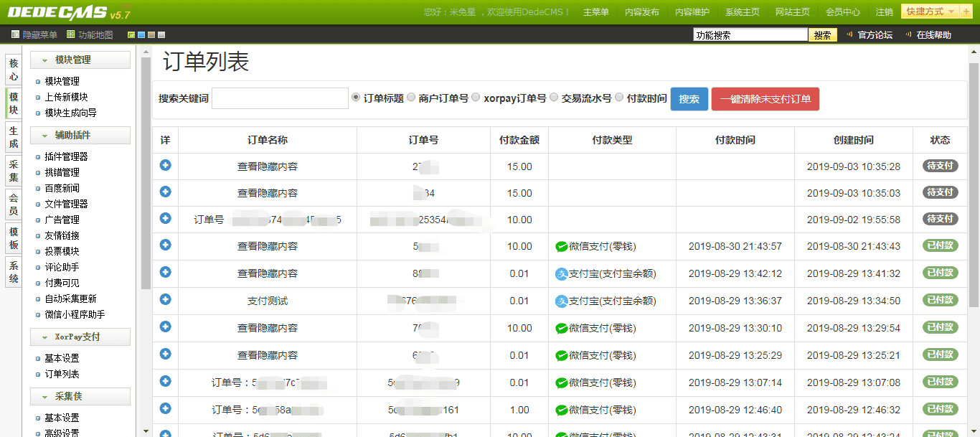Switch to the 会员 sidebar tab
Screen dimensions: 980x437
pos(14,205)
